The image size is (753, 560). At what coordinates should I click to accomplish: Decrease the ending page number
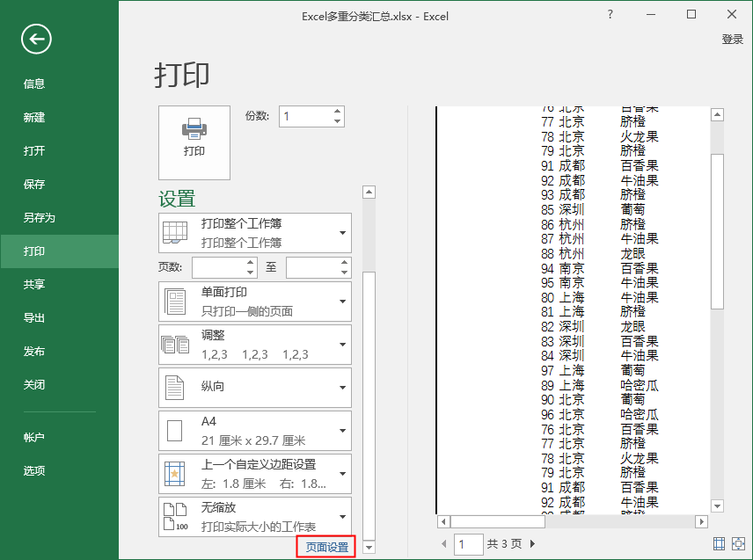tap(344, 272)
